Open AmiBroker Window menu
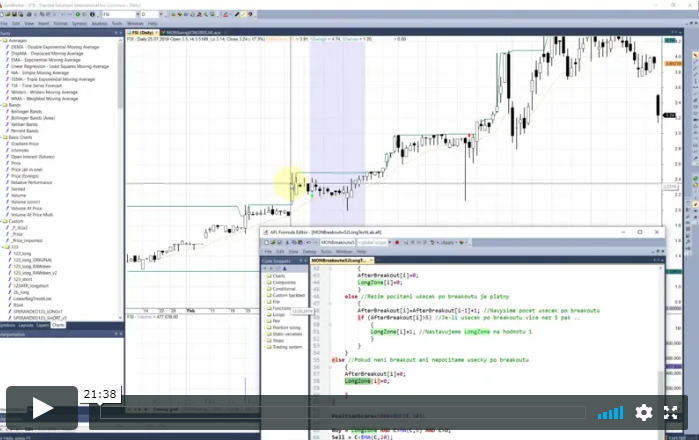 135,23
